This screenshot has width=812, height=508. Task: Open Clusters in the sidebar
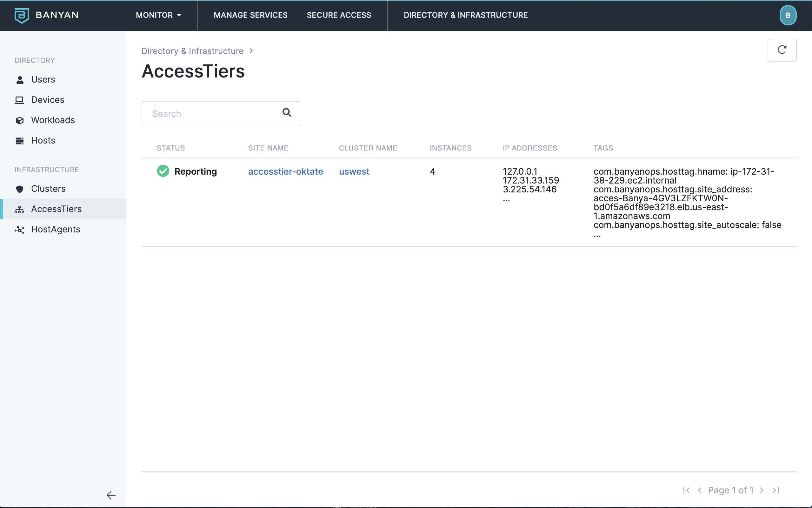click(x=48, y=189)
